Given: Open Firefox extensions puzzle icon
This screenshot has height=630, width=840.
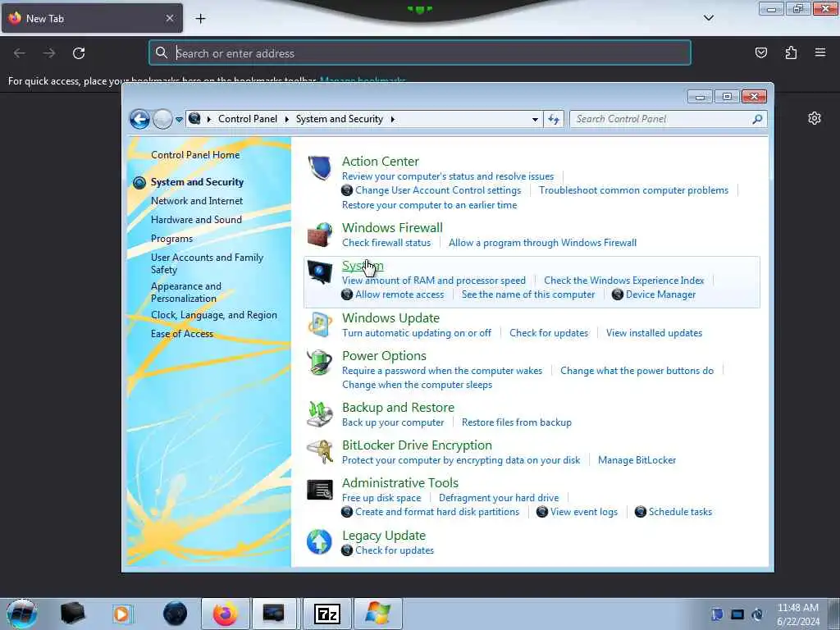Looking at the screenshot, I should click(x=791, y=52).
